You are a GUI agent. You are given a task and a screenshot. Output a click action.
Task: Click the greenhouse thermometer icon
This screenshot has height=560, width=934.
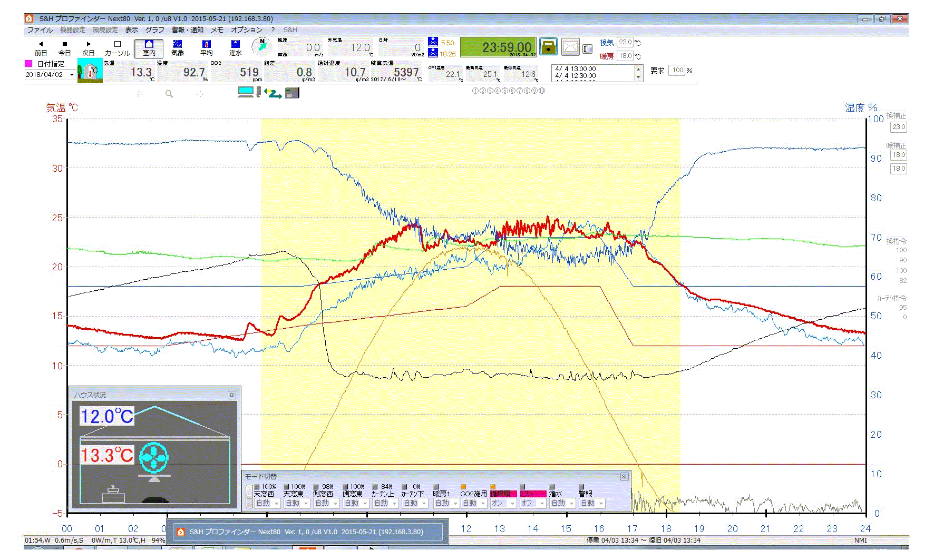90,71
